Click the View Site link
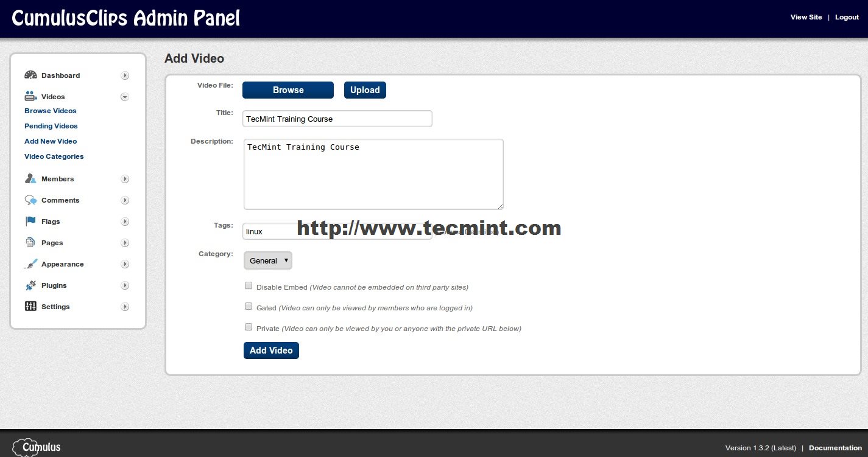 coord(806,17)
